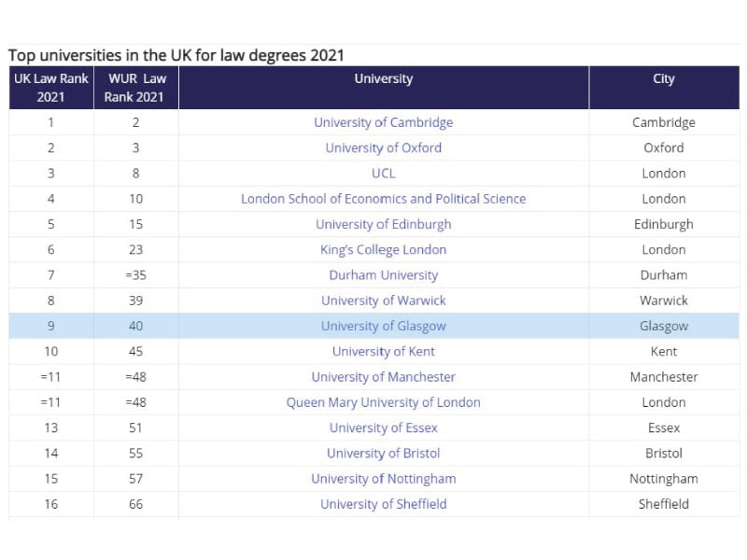The height and width of the screenshot is (560, 747).
Task: Click WUR rank '=48' in Queen Mary row
Action: point(135,402)
